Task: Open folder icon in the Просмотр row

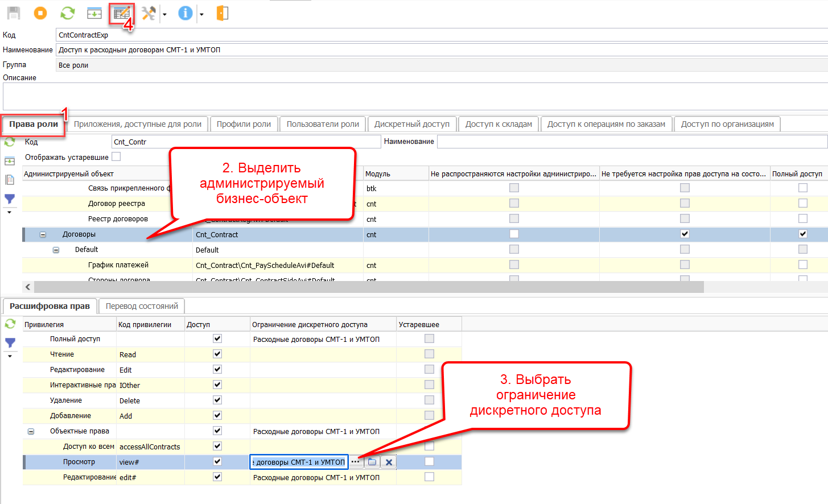Action: [x=372, y=462]
